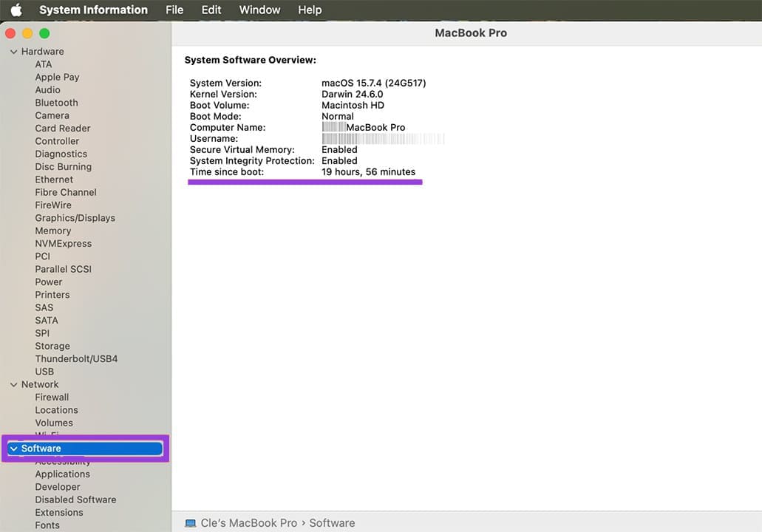Viewport: 762px width, 532px height.
Task: Select the Network category row
Action: coord(40,384)
